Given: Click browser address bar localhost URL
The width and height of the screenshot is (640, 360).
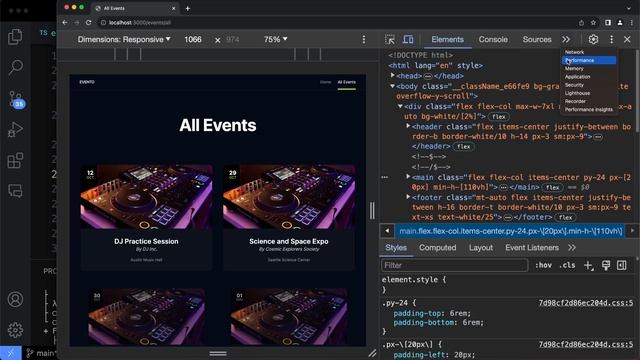Looking at the screenshot, I should (140, 23).
